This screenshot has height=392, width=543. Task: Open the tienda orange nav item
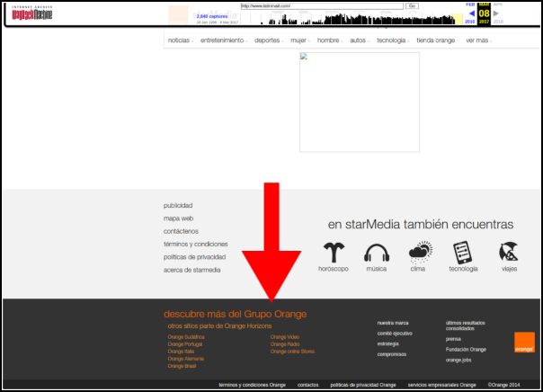[x=436, y=40]
